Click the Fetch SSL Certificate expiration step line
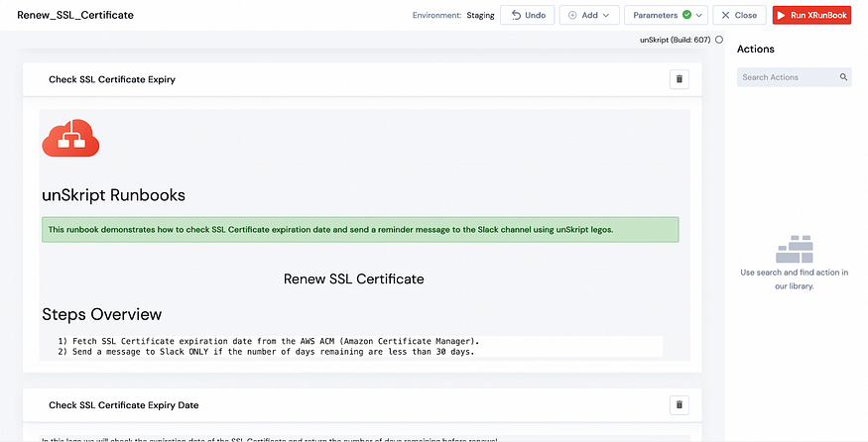The image size is (868, 442). (x=269, y=341)
